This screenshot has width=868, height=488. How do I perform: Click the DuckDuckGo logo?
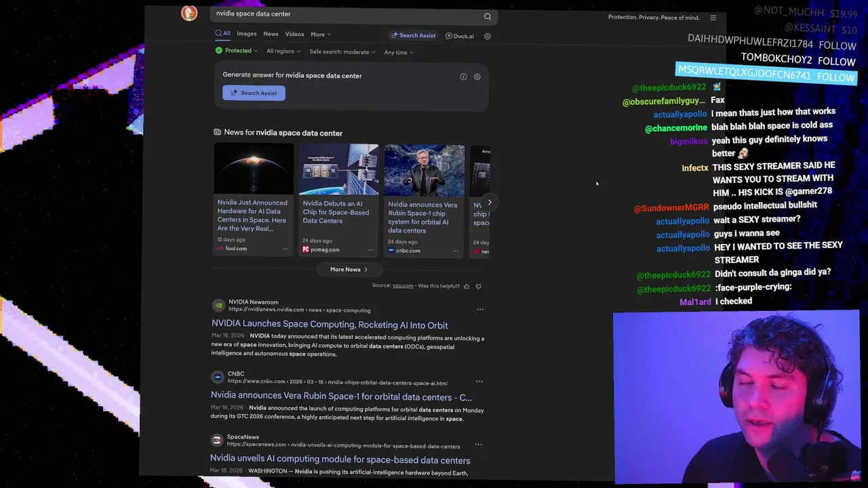pos(189,13)
